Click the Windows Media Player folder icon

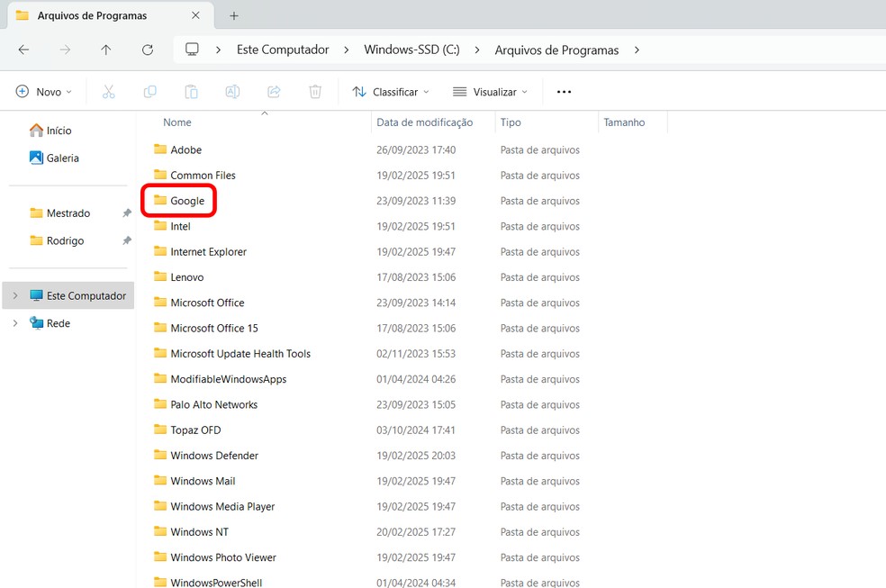pyautogui.click(x=160, y=505)
